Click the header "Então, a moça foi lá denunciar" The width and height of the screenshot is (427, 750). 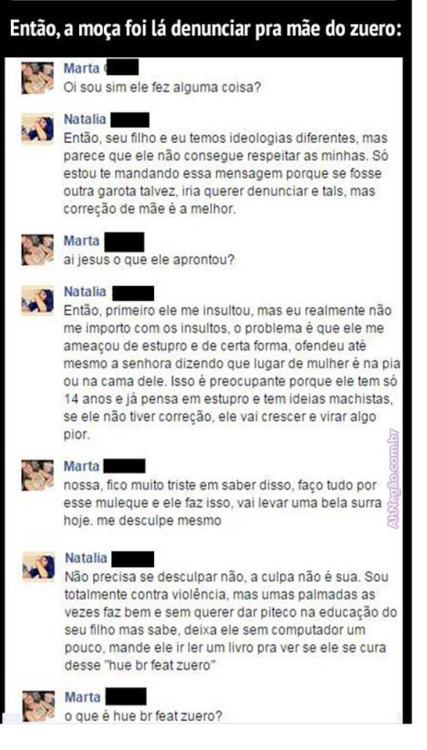(206, 29)
